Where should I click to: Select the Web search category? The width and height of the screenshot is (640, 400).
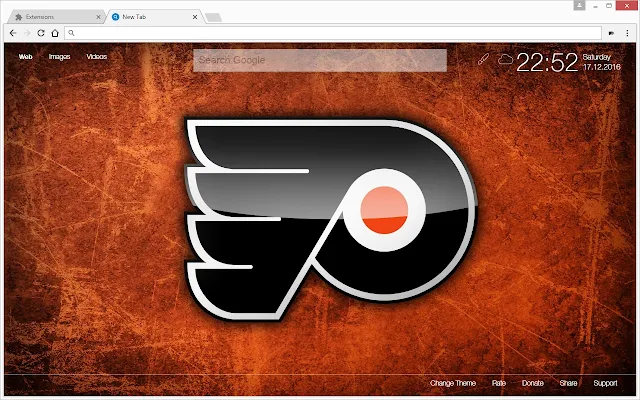coord(25,57)
